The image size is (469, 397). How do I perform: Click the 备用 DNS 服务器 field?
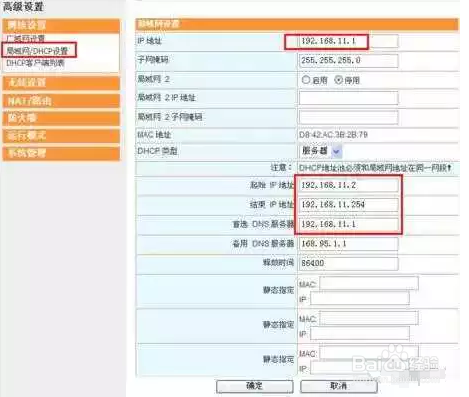[x=348, y=244]
